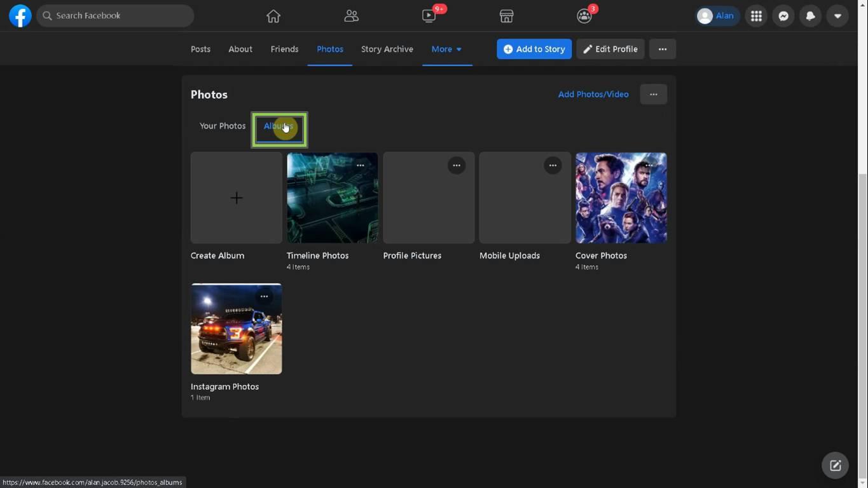Open options for Timeline Photos album

(x=361, y=165)
